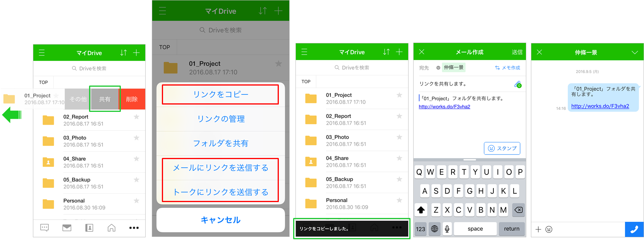The height and width of the screenshot is (240, 644).
Task: Close the メール作成 compose screen with X
Action: (x=422, y=52)
